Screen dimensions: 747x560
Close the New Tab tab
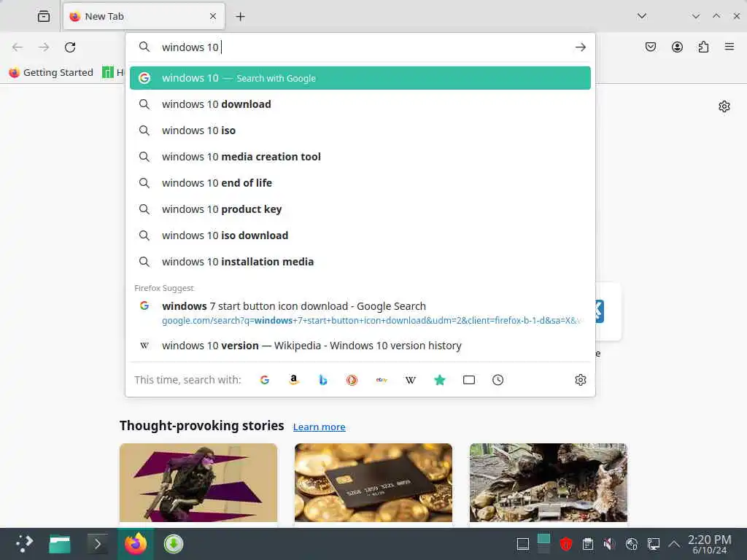pos(213,16)
